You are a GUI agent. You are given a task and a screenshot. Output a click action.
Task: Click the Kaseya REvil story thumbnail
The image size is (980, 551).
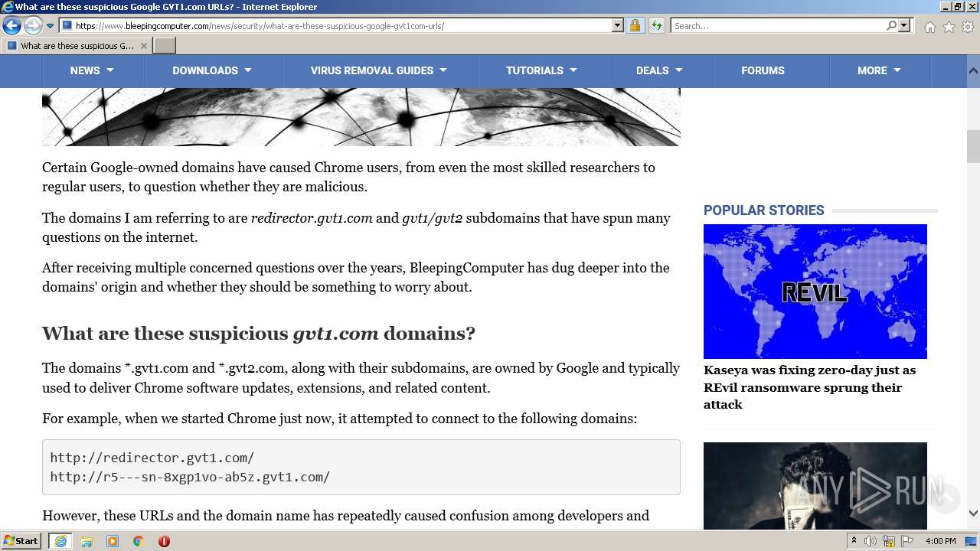(x=815, y=292)
